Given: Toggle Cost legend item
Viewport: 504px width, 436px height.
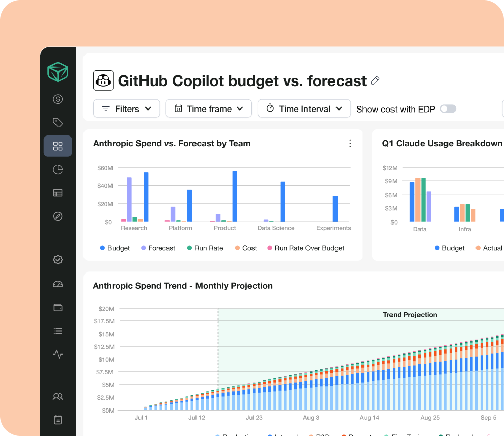Looking at the screenshot, I should [x=246, y=248].
